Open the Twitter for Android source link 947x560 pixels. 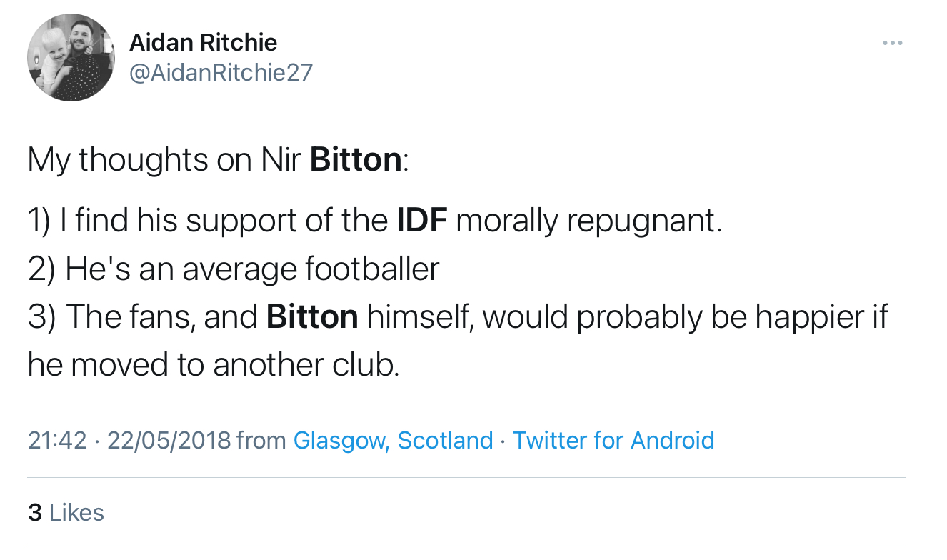point(613,440)
